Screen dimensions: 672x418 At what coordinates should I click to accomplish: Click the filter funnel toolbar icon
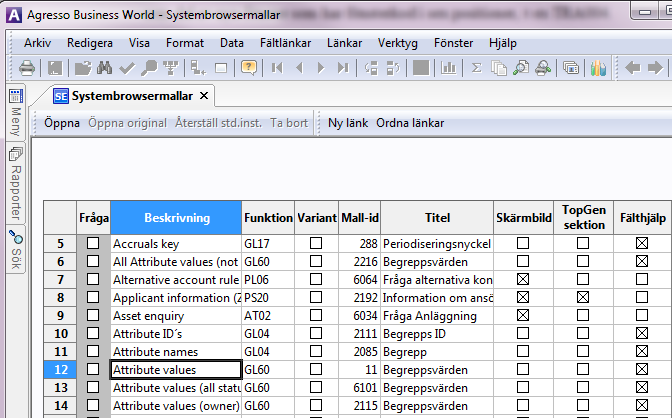pyautogui.click(x=171, y=68)
